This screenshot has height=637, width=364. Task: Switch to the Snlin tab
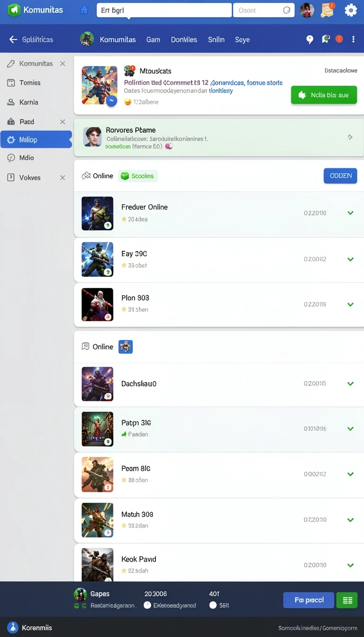216,40
